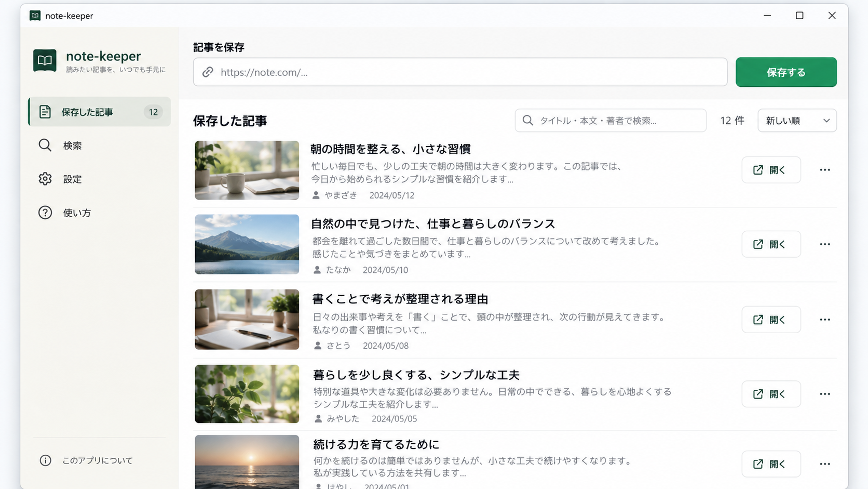
Task: Click the question mark icon beside 使い方
Action: point(45,213)
